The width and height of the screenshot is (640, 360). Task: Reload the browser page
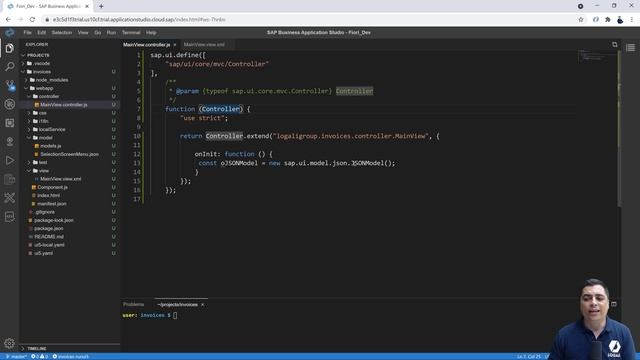[32, 20]
